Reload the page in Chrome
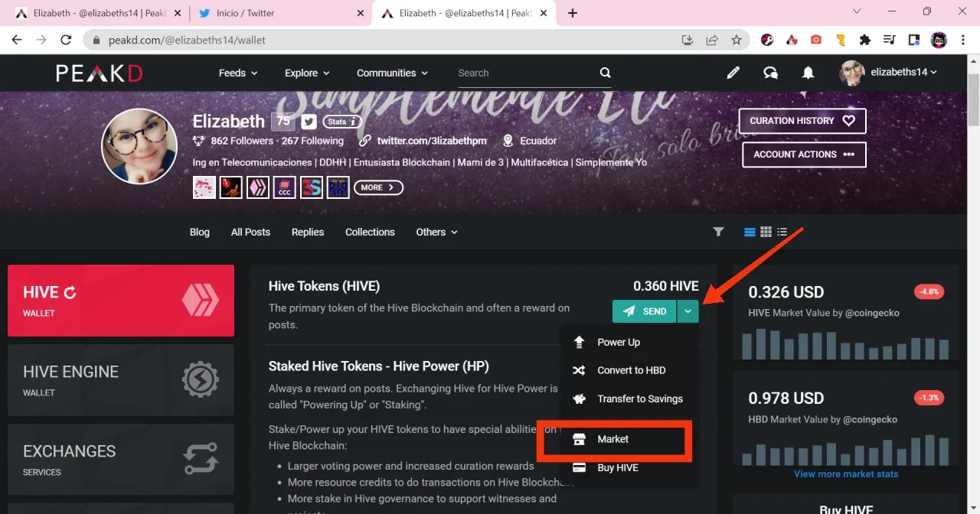980x514 pixels. pos(66,40)
